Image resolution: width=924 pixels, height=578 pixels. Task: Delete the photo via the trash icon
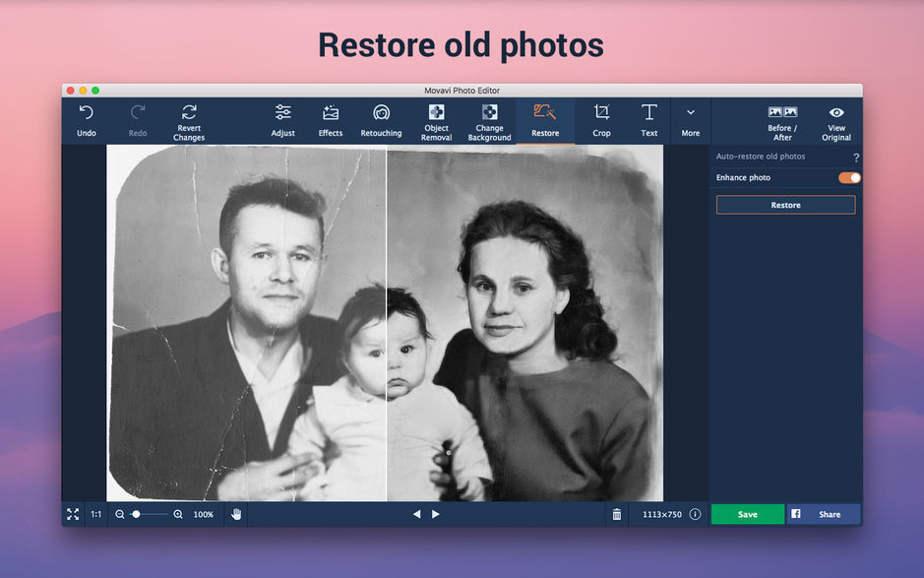[617, 513]
